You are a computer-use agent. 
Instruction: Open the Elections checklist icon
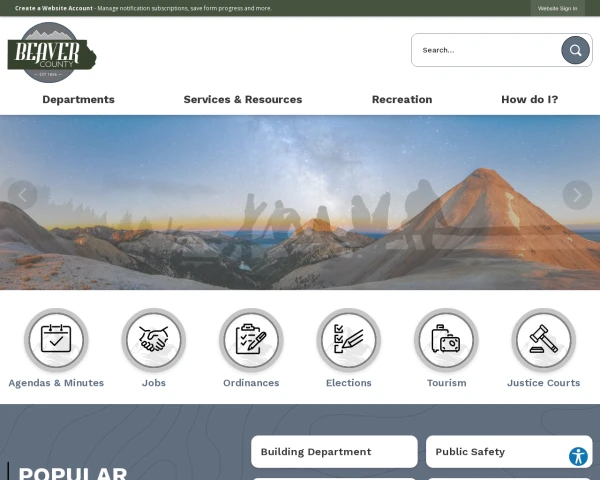coord(349,340)
